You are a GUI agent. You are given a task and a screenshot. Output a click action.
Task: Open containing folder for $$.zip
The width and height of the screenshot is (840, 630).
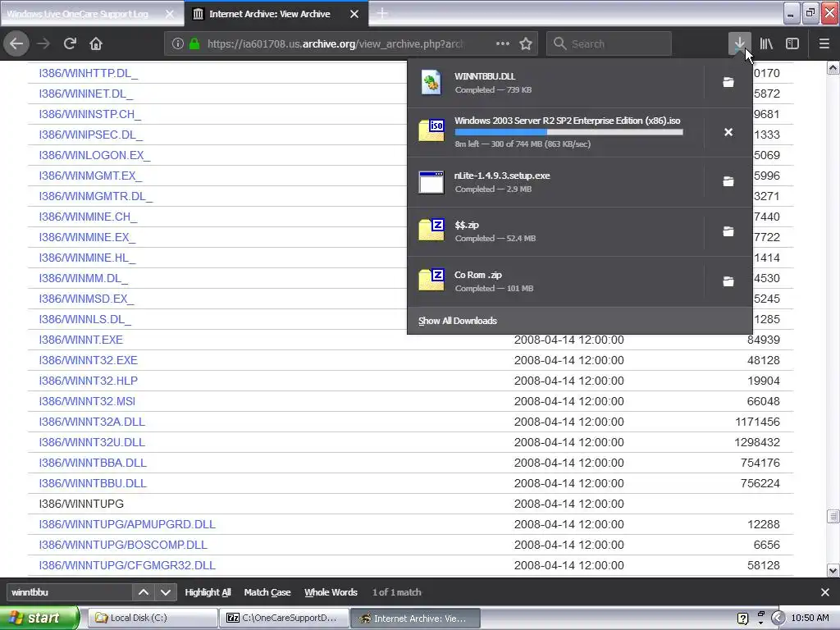(728, 231)
